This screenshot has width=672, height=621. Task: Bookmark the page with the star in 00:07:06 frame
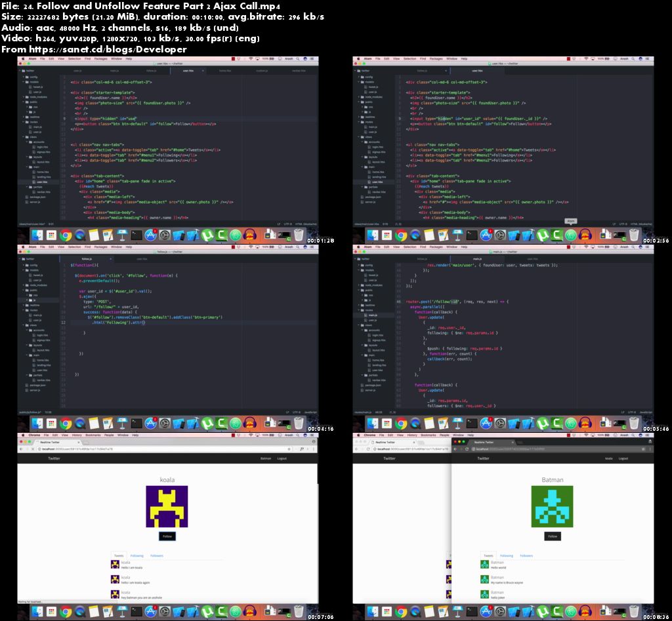click(289, 449)
